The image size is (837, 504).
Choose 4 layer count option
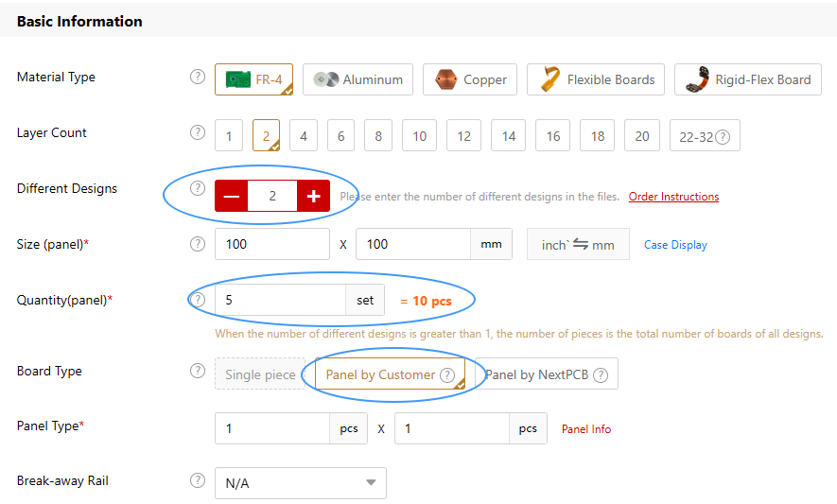click(303, 136)
